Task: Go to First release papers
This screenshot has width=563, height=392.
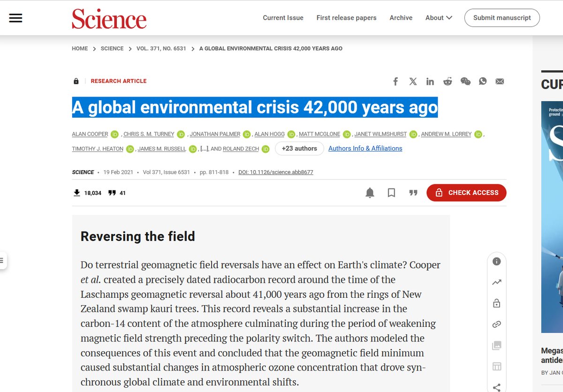Action: [346, 18]
